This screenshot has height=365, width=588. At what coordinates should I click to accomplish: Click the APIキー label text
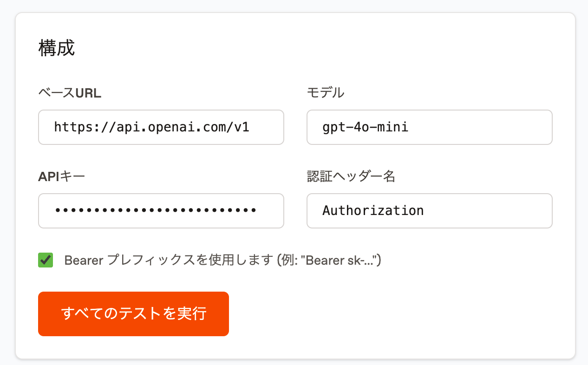62,176
